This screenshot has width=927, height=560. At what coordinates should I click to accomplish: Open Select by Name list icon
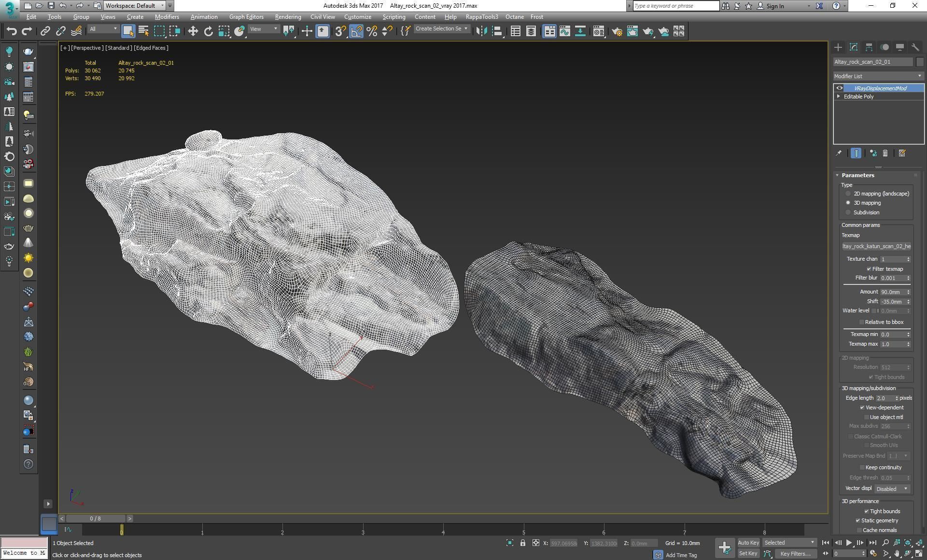pos(143,31)
